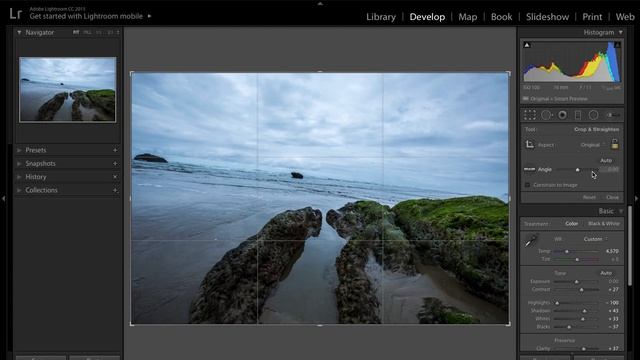Switch to the Develop module
Image resolution: width=640 pixels, height=360 pixels.
click(x=427, y=17)
